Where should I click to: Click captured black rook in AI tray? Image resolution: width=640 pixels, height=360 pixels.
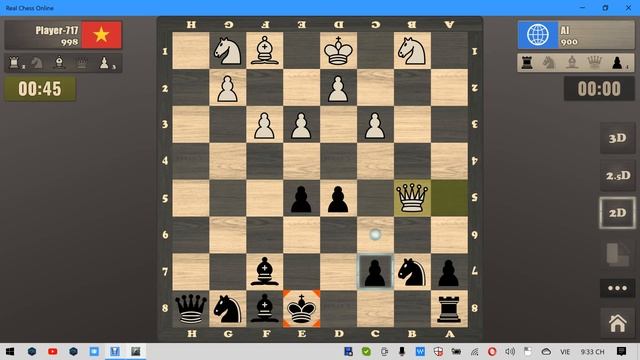click(x=527, y=62)
